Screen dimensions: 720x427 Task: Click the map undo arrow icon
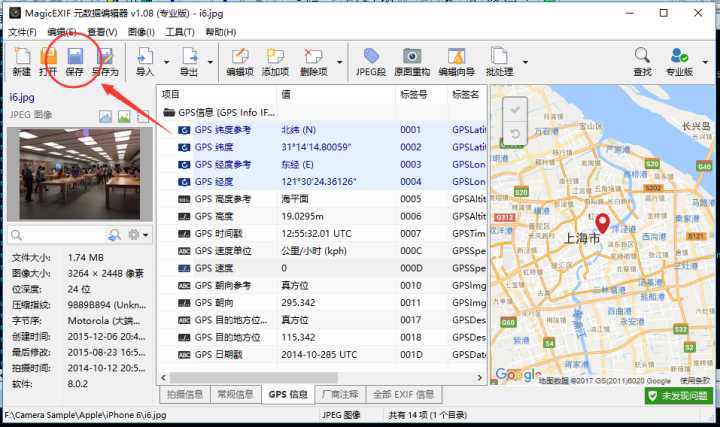click(x=515, y=134)
